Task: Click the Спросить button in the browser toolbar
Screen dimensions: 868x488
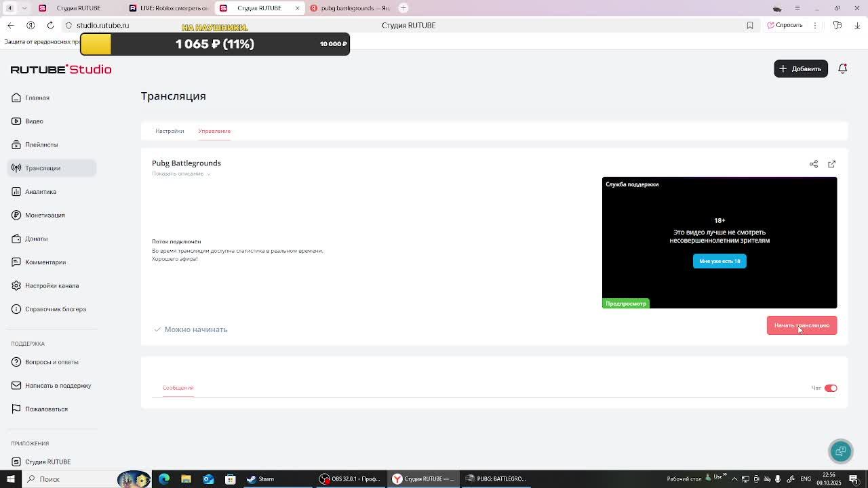Action: 785,25
